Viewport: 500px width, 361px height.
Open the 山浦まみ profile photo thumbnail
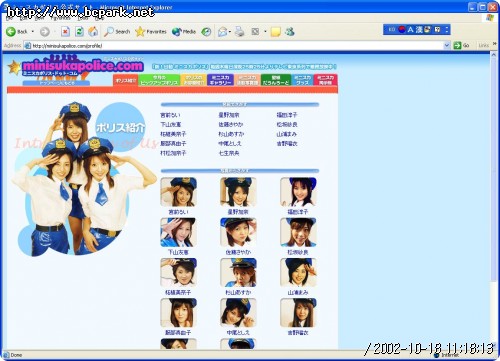(298, 273)
